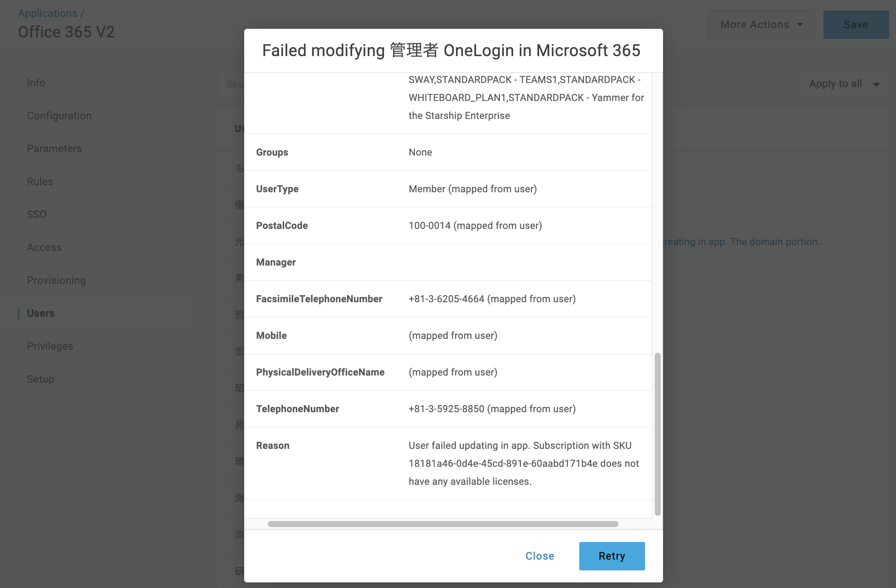Open the truncated 'creating in app' error link
The image size is (896, 588).
tap(744, 241)
